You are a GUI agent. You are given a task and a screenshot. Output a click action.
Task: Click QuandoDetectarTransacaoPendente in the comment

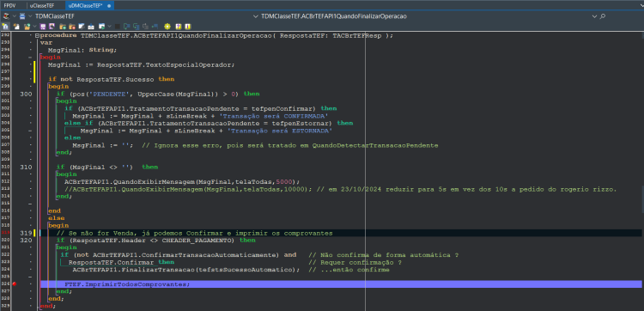[x=374, y=145]
